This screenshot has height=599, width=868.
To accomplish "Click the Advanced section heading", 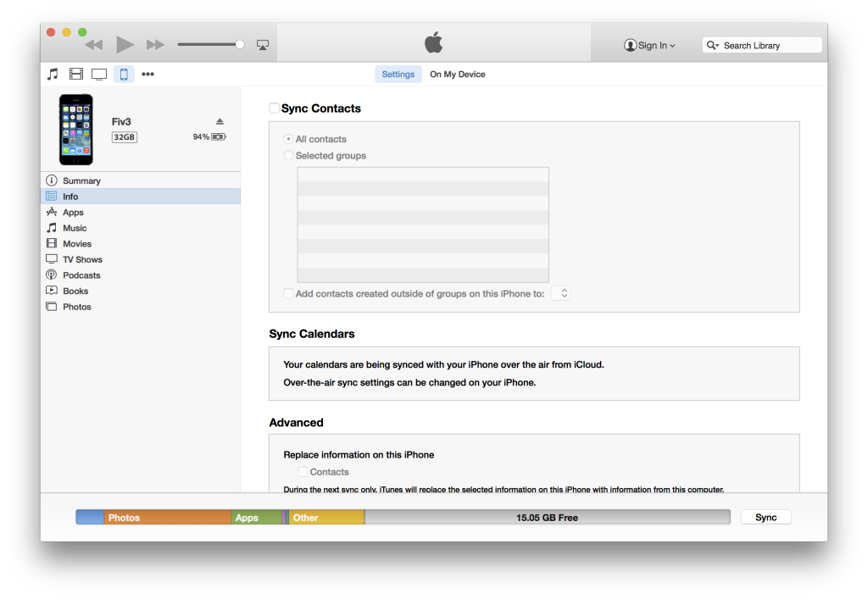I will click(296, 423).
